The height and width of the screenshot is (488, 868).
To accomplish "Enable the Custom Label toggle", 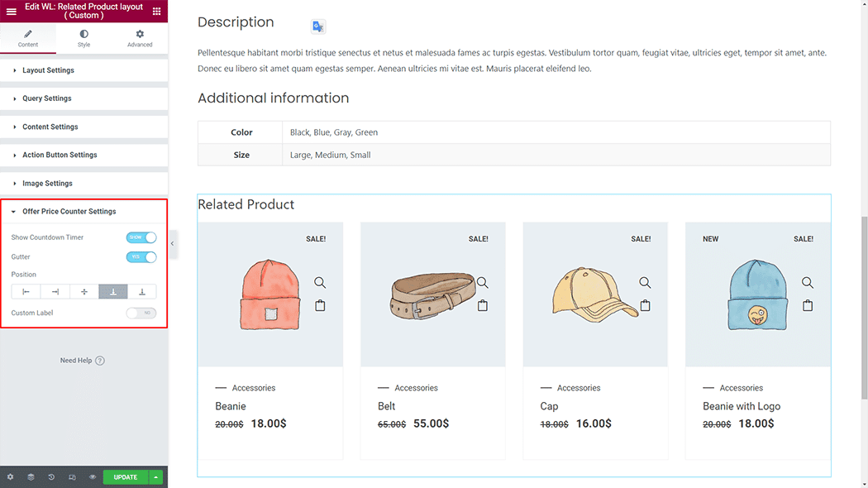I will point(141,313).
